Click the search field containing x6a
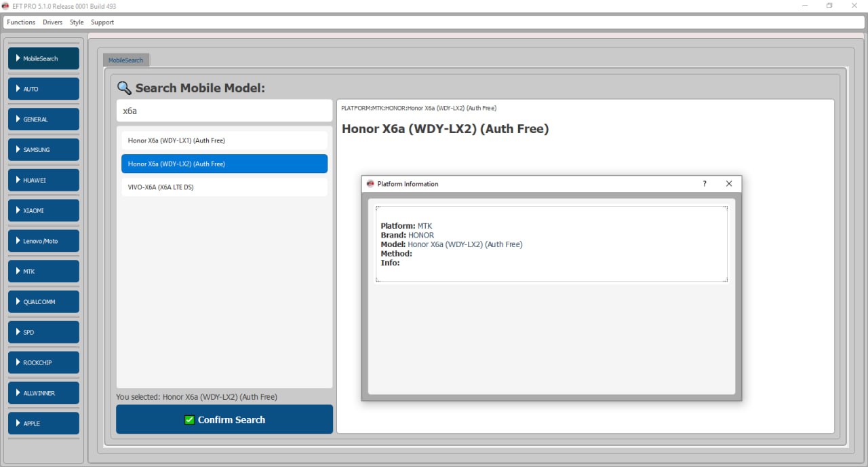Screen dimensions: 868x467 224,111
